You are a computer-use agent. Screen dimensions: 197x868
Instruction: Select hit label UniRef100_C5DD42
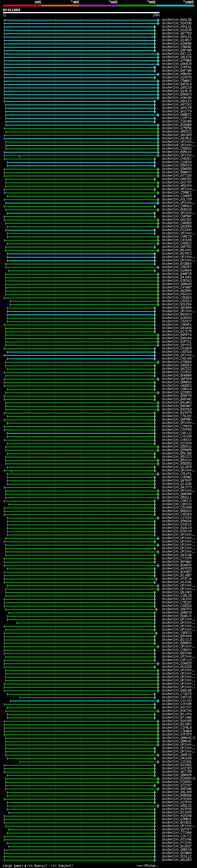(x=177, y=149)
